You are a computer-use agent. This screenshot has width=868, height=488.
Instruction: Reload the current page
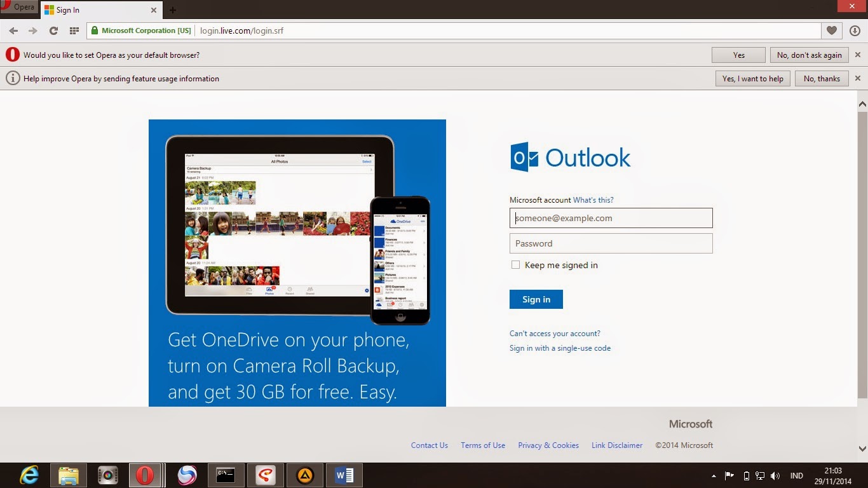point(53,30)
